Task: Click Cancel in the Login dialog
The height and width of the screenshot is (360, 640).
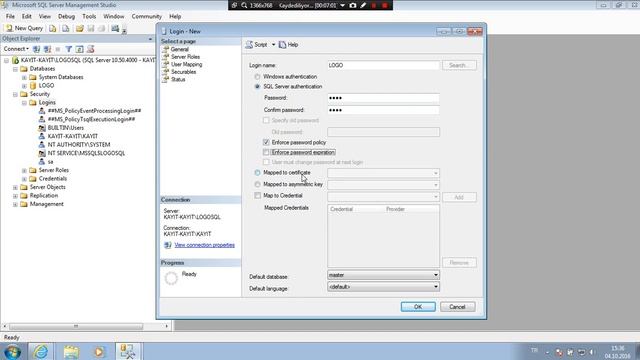Action: (458, 307)
